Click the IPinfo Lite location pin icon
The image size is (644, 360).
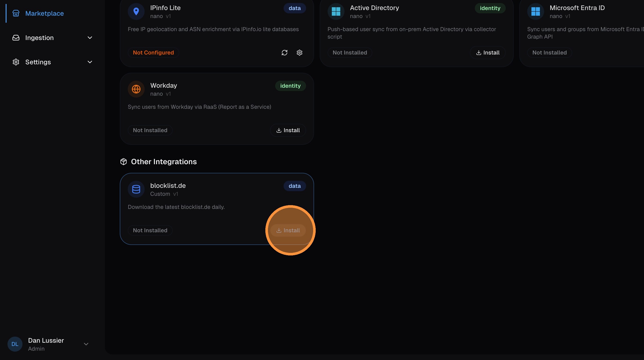136,11
